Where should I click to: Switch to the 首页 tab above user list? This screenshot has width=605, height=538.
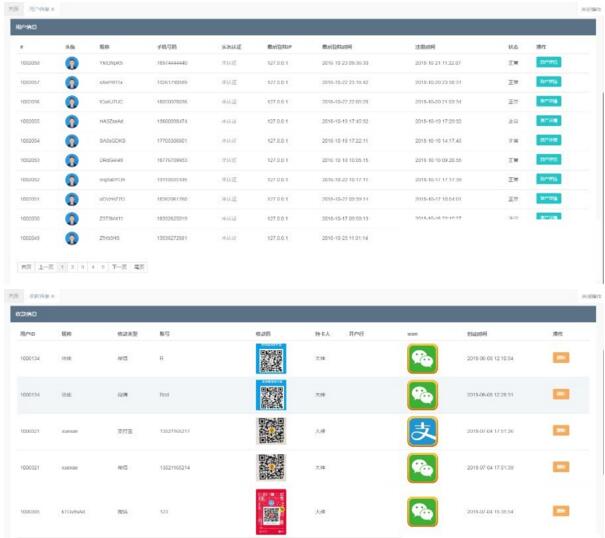[x=12, y=7]
